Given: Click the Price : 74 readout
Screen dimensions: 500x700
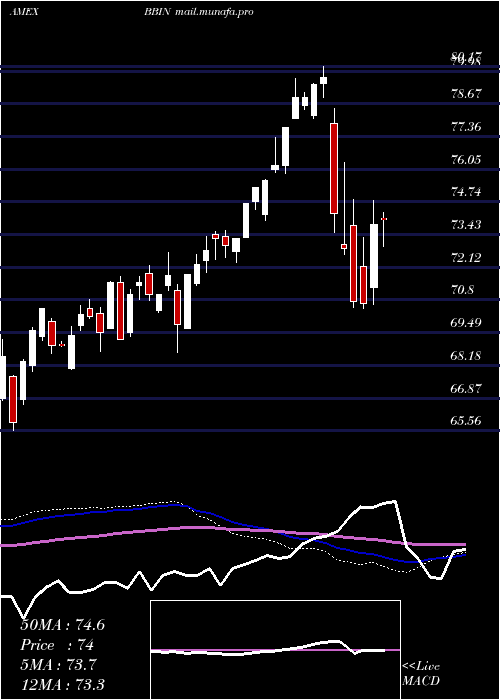Looking at the screenshot, I should point(57,645).
